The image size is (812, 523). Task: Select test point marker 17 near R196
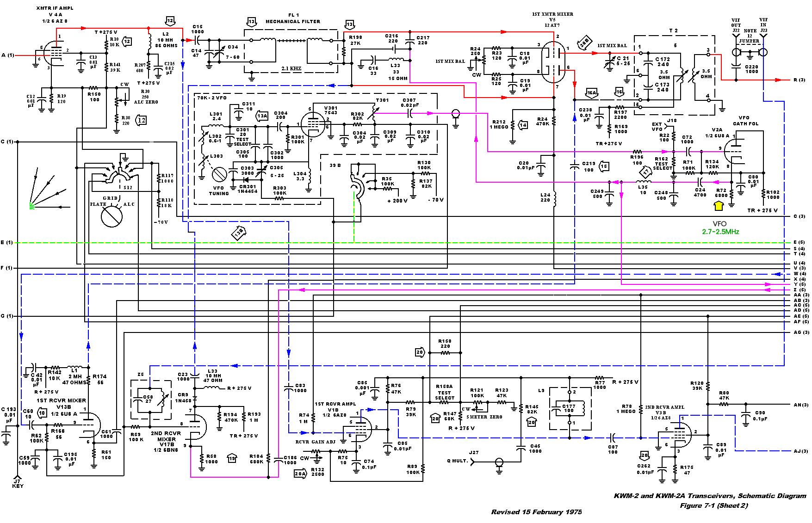[x=646, y=172]
